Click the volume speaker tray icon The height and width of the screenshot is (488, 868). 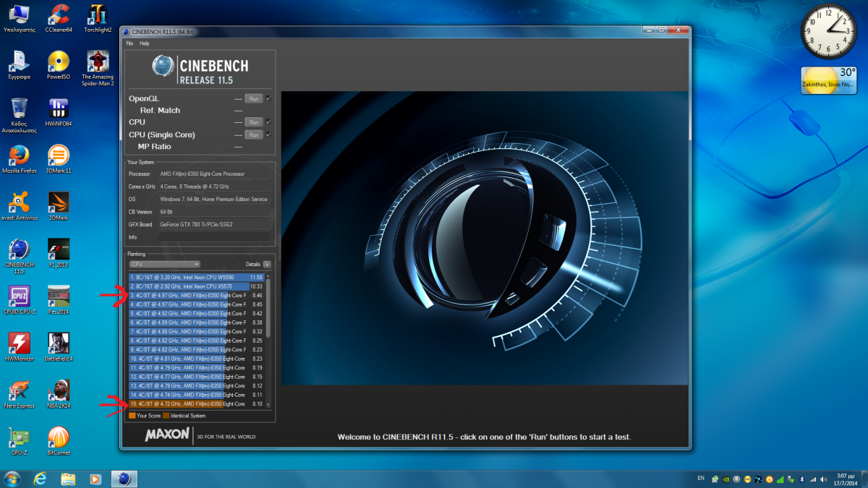(823, 479)
